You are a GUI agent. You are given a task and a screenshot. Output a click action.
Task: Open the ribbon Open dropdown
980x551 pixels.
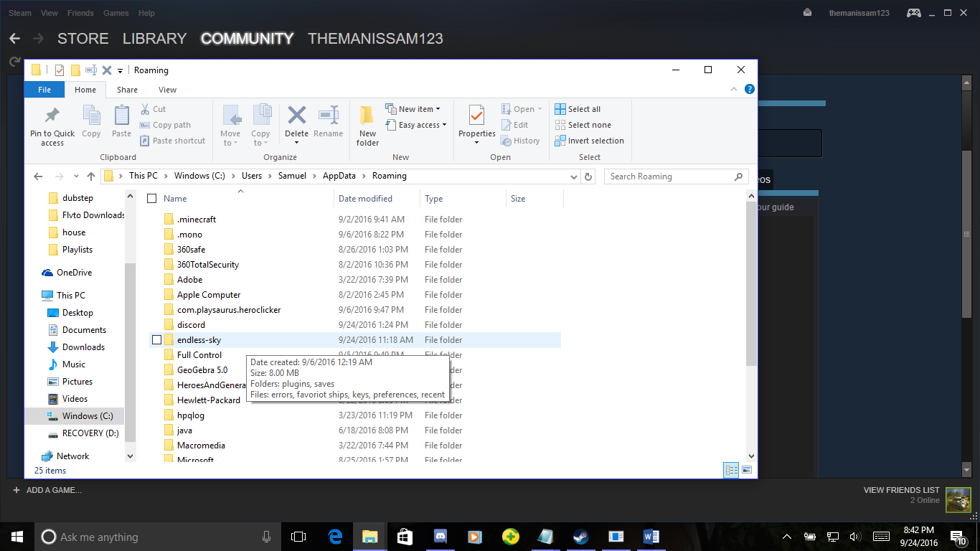[x=522, y=109]
